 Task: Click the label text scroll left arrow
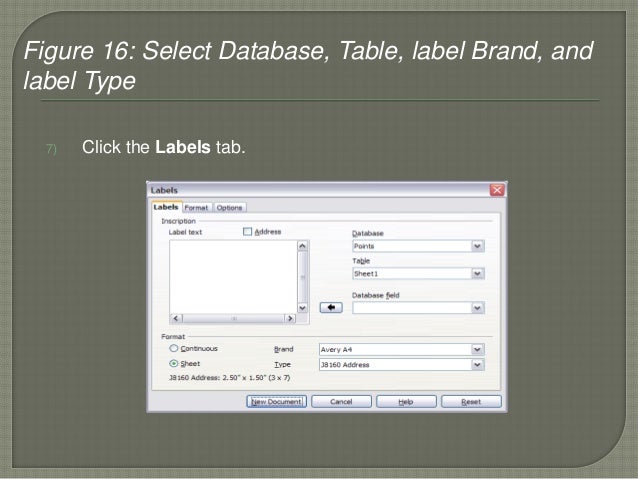click(x=176, y=318)
